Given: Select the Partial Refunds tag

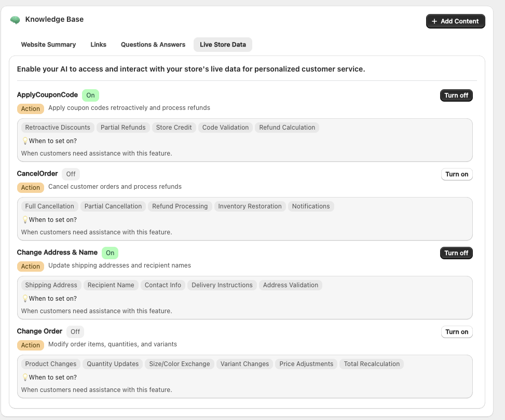Looking at the screenshot, I should click(x=123, y=128).
